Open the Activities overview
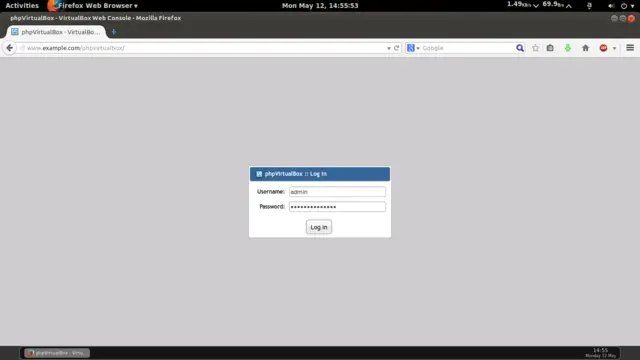 click(x=22, y=6)
